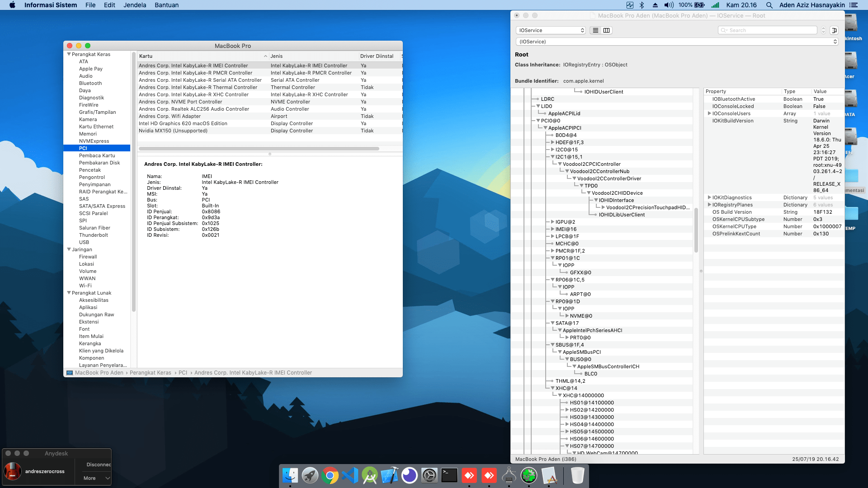This screenshot has width=868, height=488.
Task: Open the Edit menu
Action: coord(109,5)
